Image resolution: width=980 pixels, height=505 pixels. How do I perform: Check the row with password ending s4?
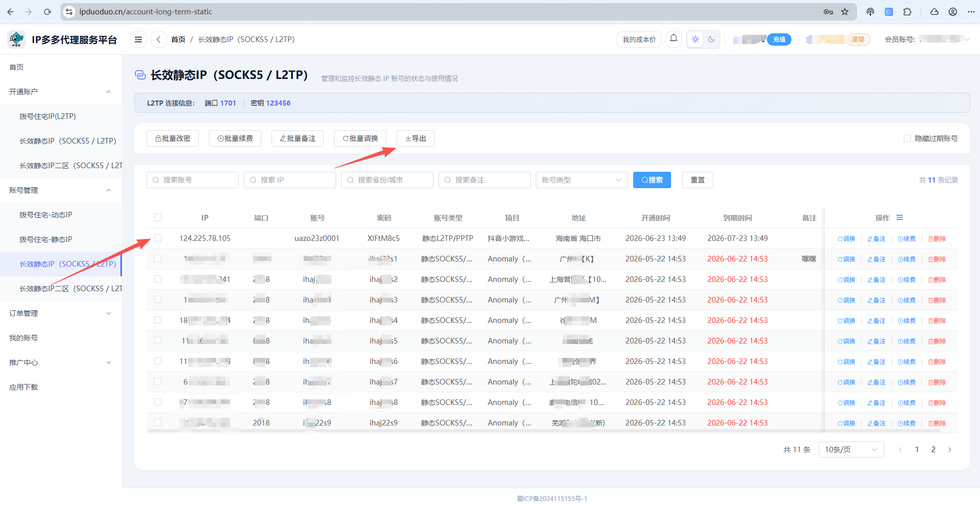tap(158, 320)
